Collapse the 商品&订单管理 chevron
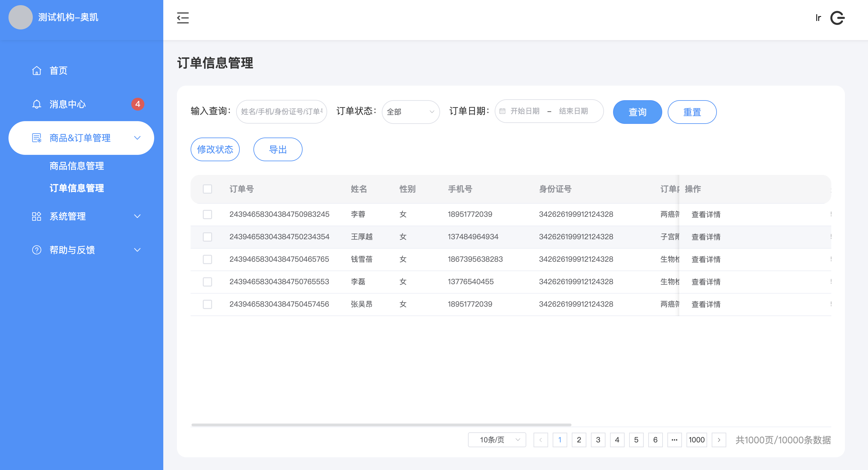This screenshot has width=868, height=470. (x=137, y=138)
